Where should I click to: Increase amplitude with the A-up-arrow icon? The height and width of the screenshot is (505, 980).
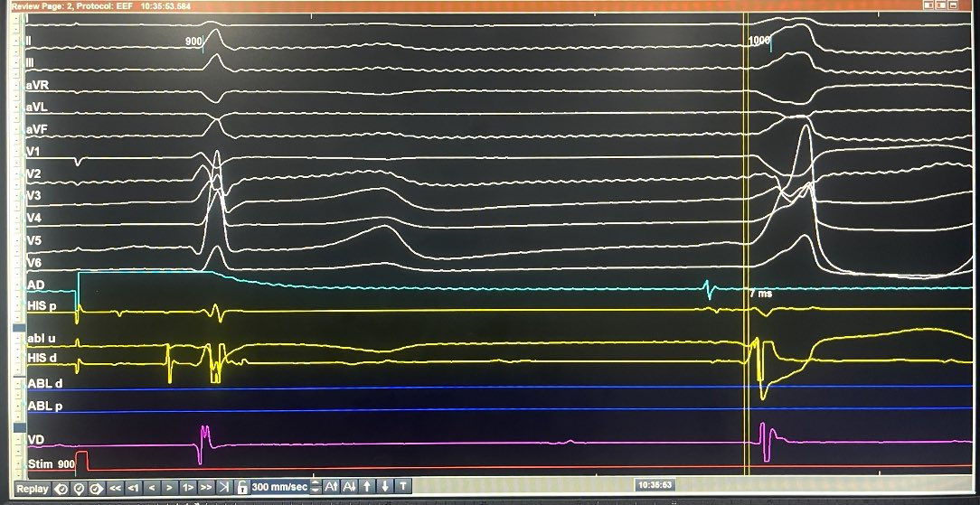pos(331,488)
